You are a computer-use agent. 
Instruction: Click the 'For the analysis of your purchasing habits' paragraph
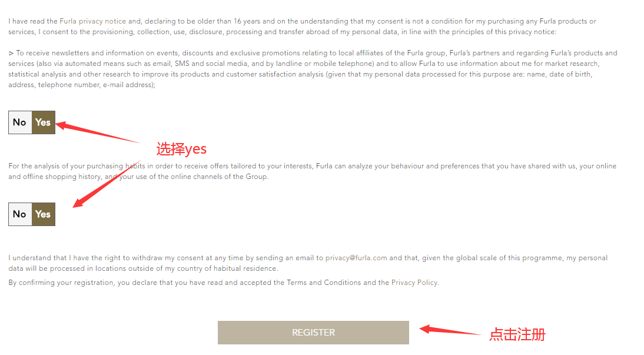(x=313, y=171)
